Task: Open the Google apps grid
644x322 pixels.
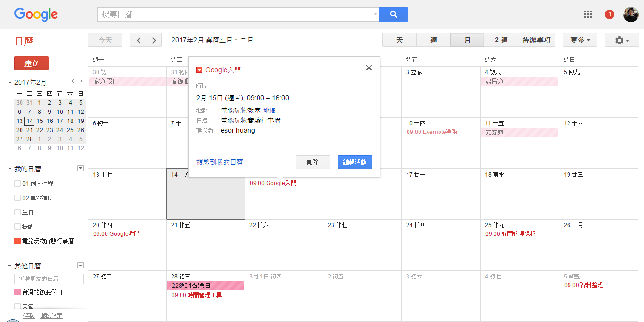Action: (x=588, y=14)
